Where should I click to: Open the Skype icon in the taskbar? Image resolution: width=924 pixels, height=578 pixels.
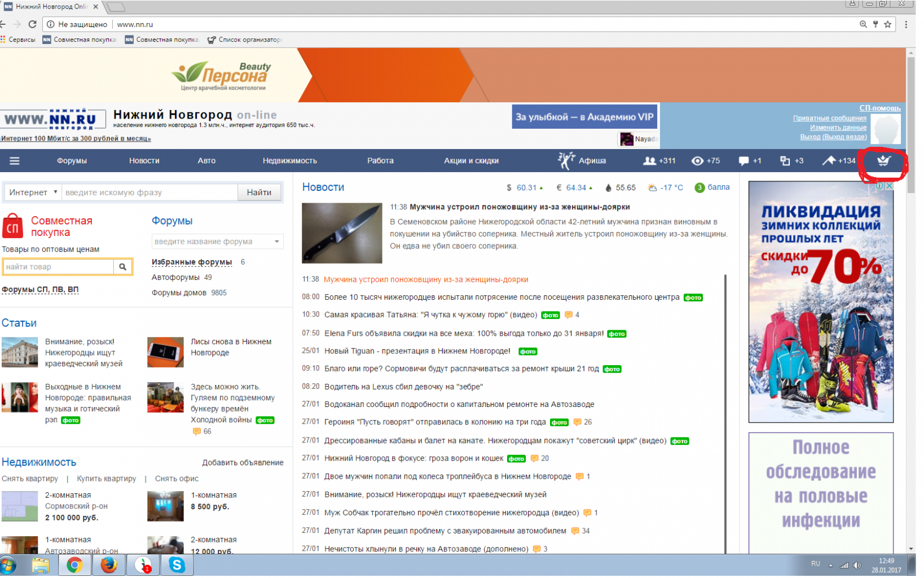click(177, 565)
